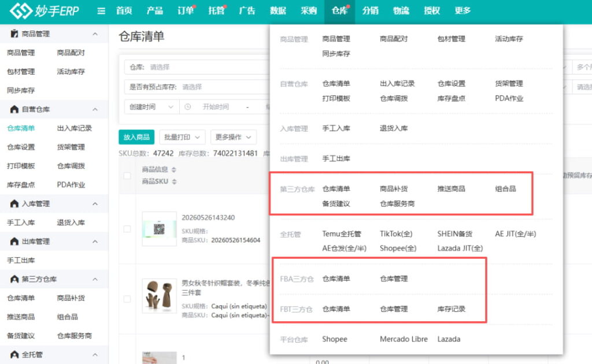The image size is (592, 364).
Task: Open the 采购 top menu
Action: coord(309,10)
